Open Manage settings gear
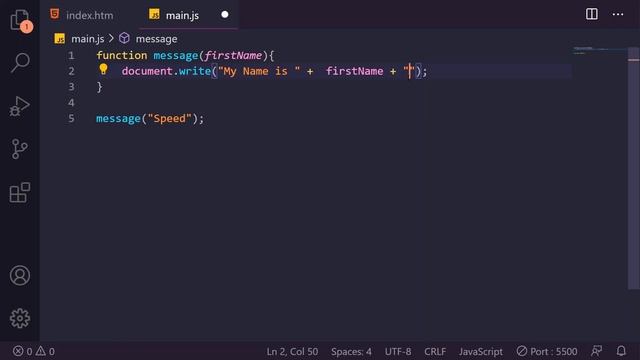The width and height of the screenshot is (640, 360). click(20, 318)
